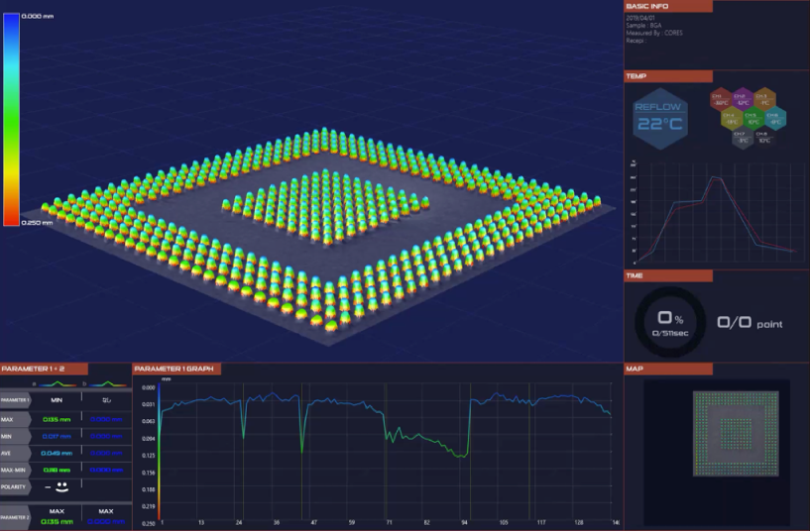Select the dark CH8 channel hexagon
Screen dimensions: 810x532
point(763,137)
